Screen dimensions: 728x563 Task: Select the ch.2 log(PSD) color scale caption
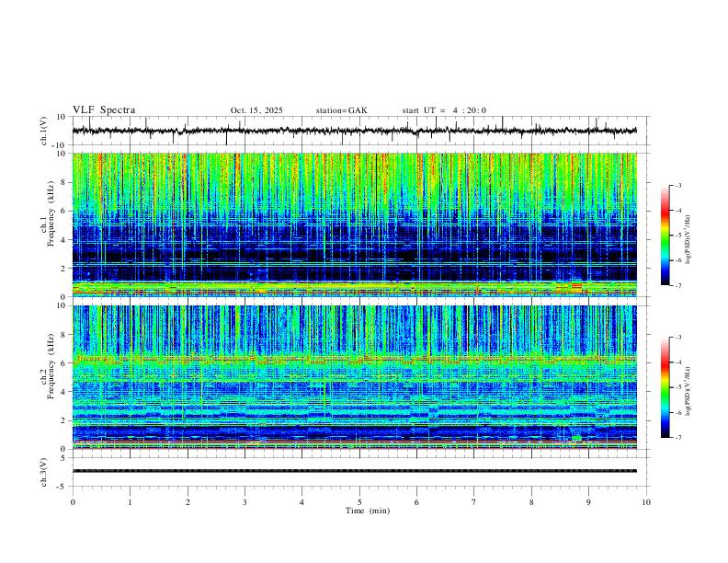click(x=688, y=391)
